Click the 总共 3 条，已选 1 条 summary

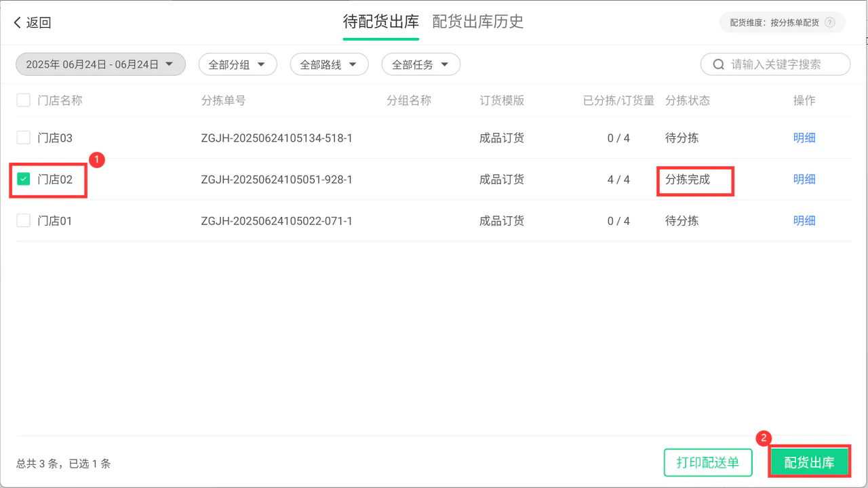tap(63, 464)
